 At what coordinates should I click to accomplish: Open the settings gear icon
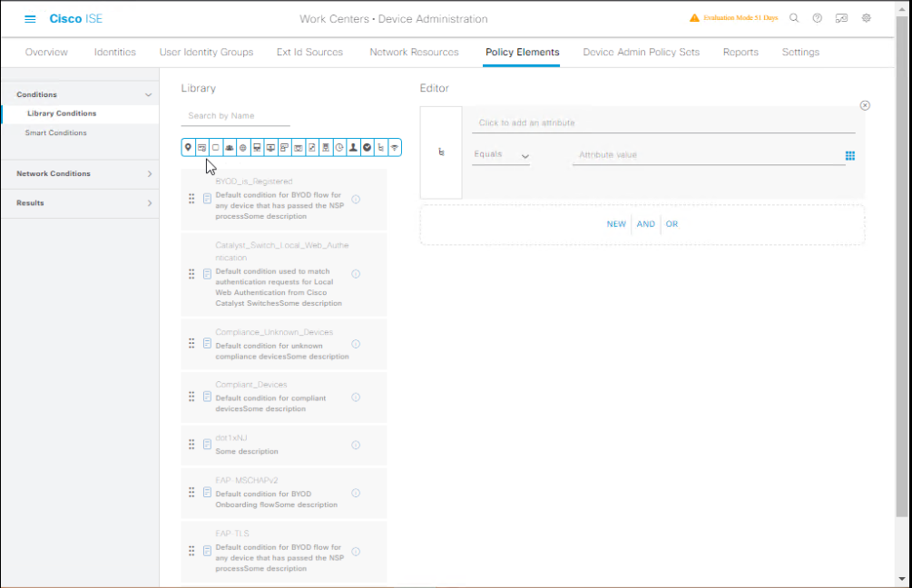coord(867,18)
